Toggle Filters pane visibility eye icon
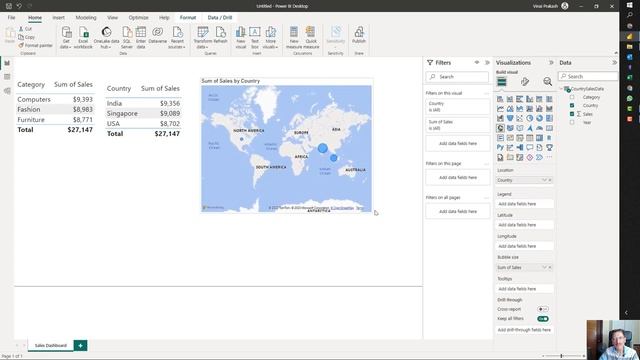 pyautogui.click(x=477, y=62)
